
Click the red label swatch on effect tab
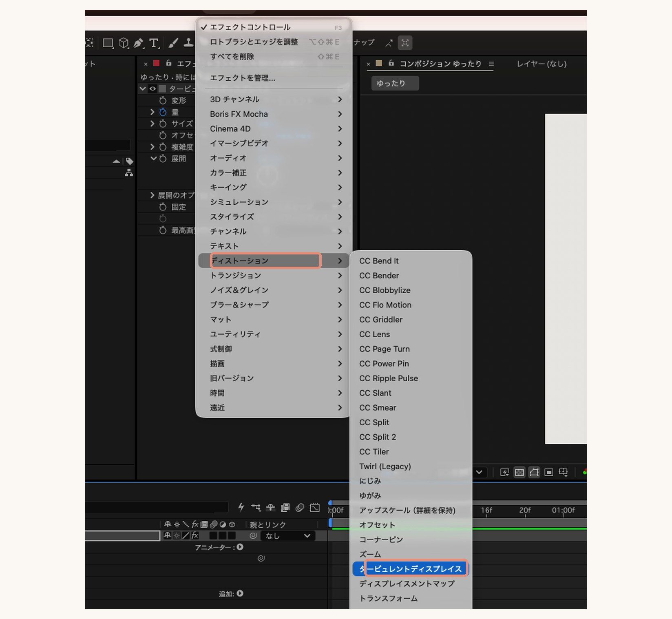pyautogui.click(x=156, y=63)
